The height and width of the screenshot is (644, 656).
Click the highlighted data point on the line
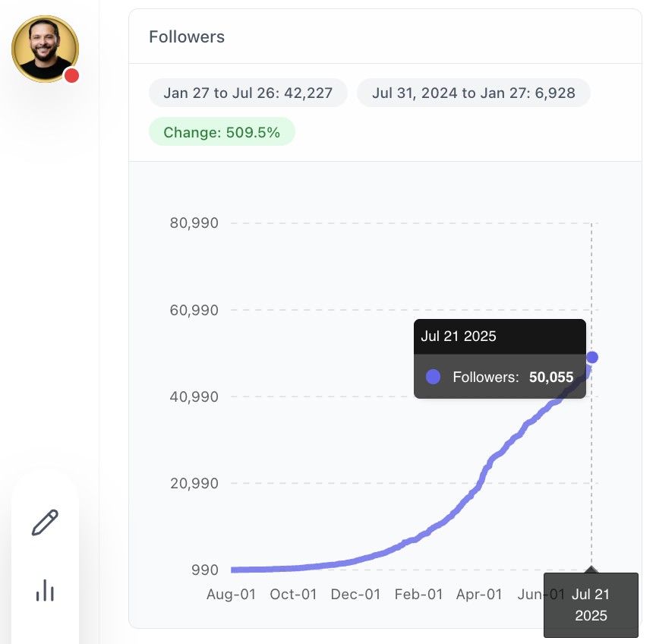pos(592,357)
